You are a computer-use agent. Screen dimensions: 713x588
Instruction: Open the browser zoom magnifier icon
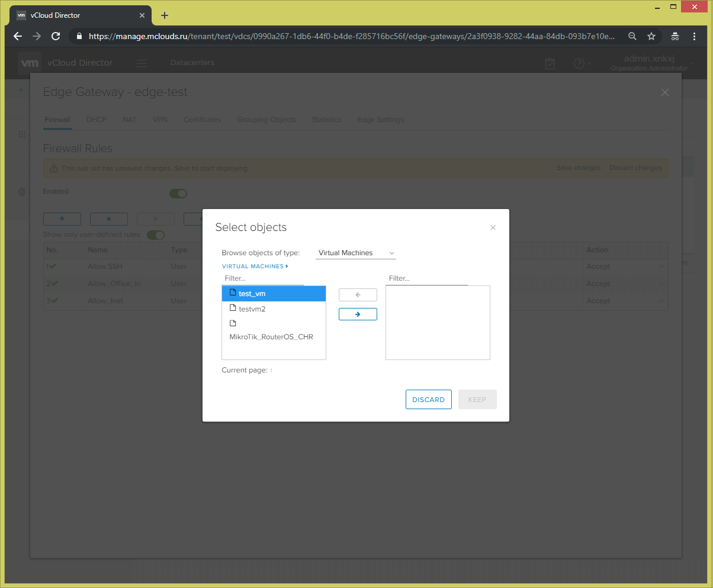pos(632,36)
